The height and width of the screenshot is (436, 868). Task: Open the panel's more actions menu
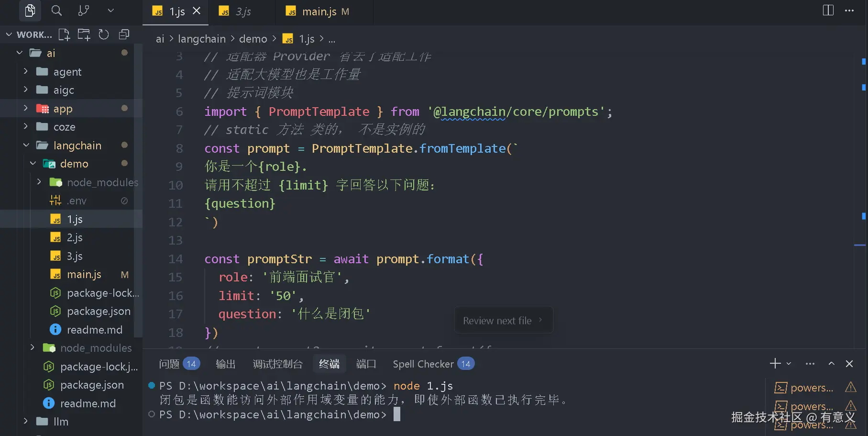coord(810,364)
